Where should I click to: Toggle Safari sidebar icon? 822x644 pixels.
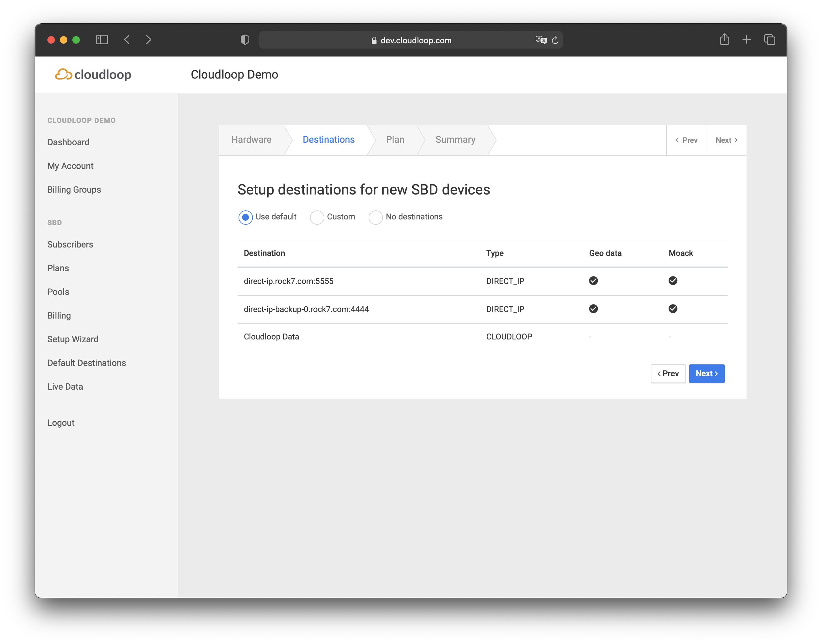102,40
